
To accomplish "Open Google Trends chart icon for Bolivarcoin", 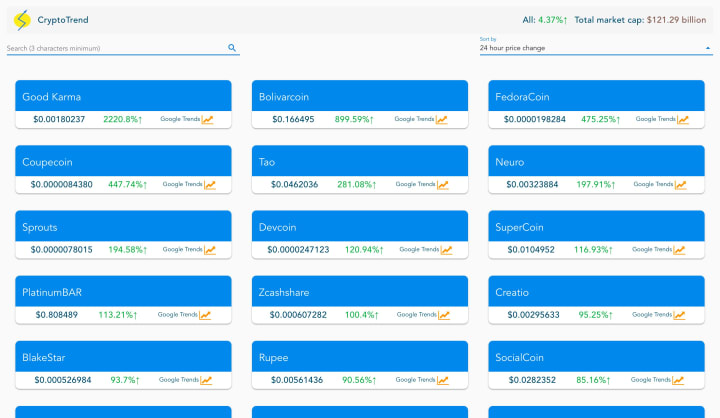I will click(442, 119).
